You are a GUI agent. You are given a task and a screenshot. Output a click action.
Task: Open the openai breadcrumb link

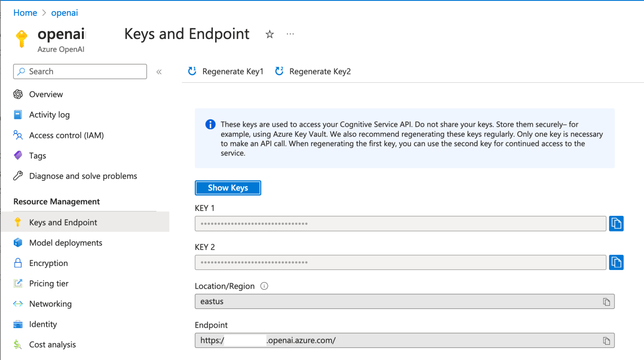click(x=64, y=13)
